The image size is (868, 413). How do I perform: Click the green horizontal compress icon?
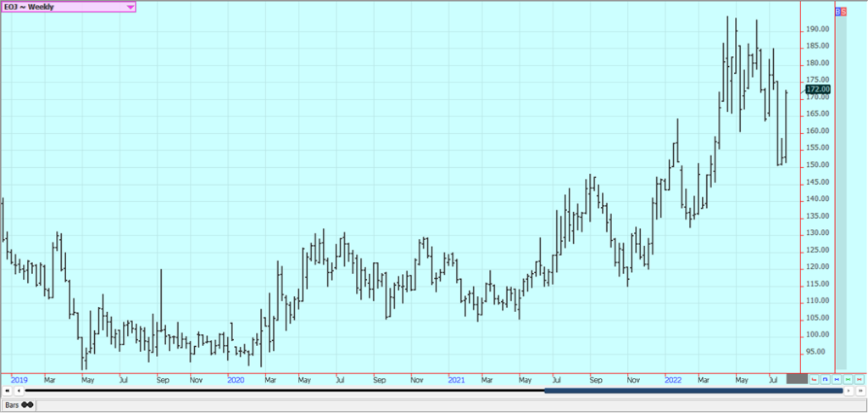[848, 379]
